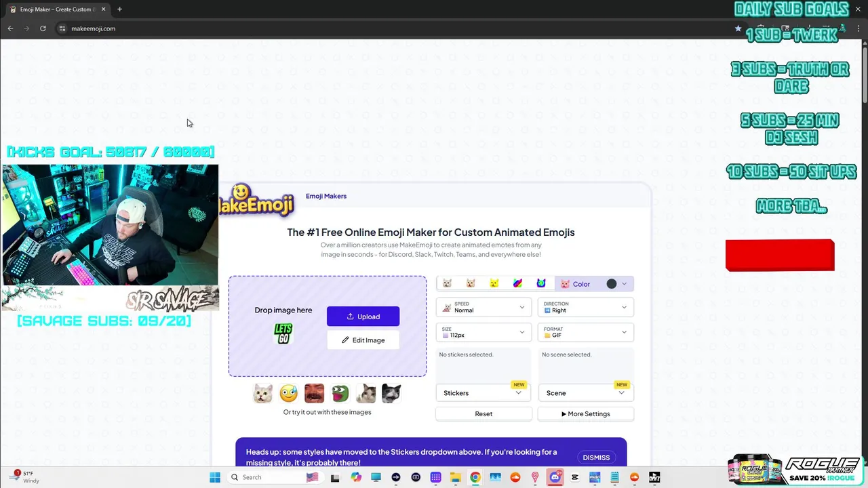
Task: Click the MakeEmoji logo
Action: pyautogui.click(x=256, y=200)
